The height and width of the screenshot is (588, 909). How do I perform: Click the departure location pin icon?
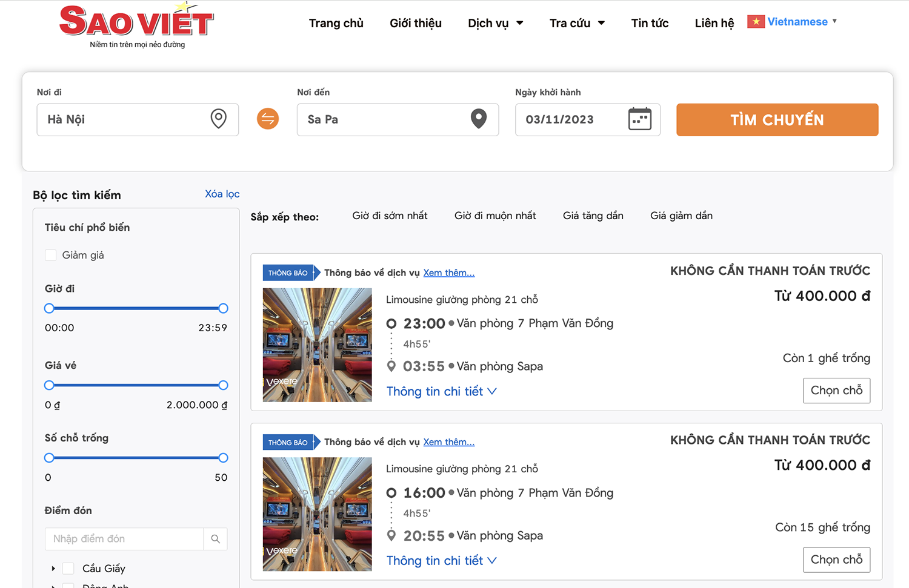[218, 119]
